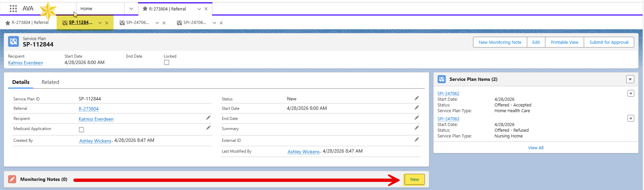644x190 pixels.
Task: Toggle the Medicaid Application checkbox
Action: point(81,130)
